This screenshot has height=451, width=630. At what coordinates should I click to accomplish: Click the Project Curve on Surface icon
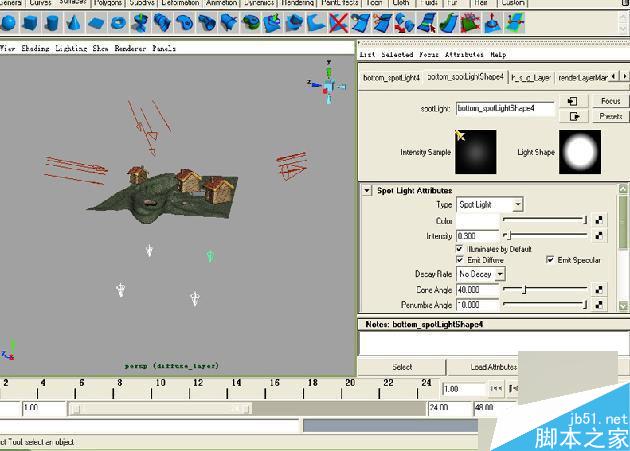(x=272, y=23)
